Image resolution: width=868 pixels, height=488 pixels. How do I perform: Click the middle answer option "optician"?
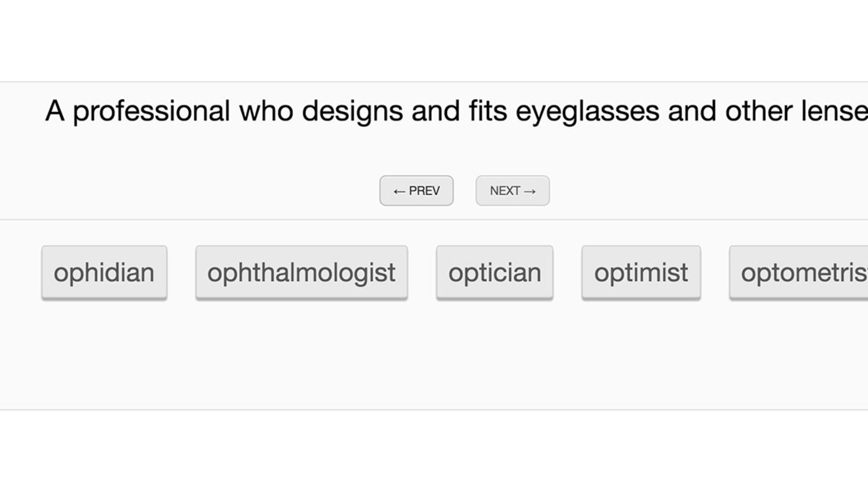click(495, 273)
